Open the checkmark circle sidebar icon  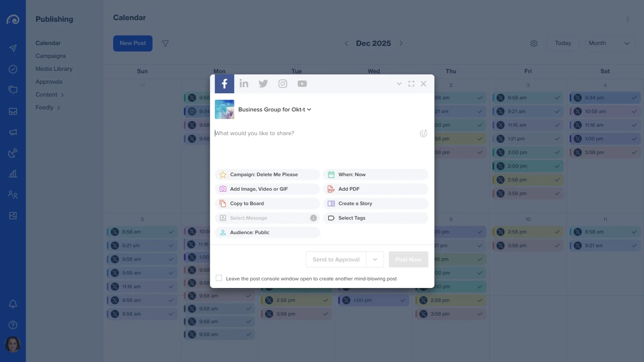[13, 69]
